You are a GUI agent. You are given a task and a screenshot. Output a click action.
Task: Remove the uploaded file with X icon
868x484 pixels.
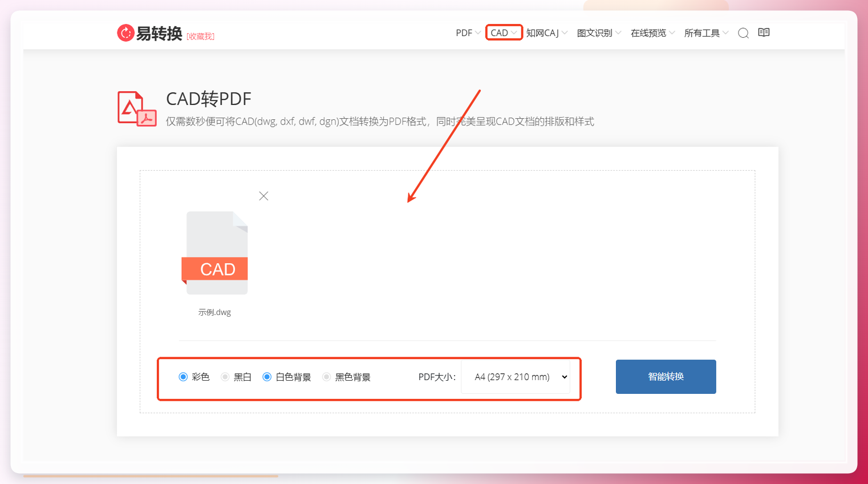click(x=263, y=196)
